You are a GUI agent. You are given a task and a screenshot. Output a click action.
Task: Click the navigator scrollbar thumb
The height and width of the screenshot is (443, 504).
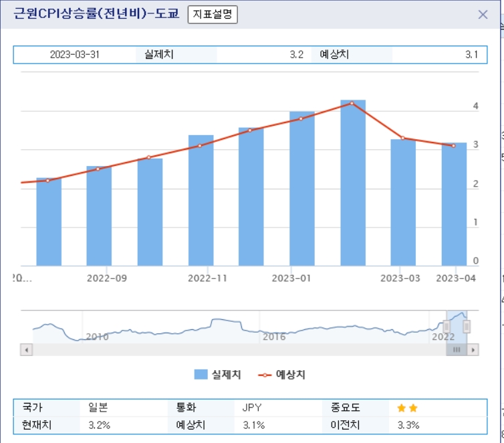[457, 350]
